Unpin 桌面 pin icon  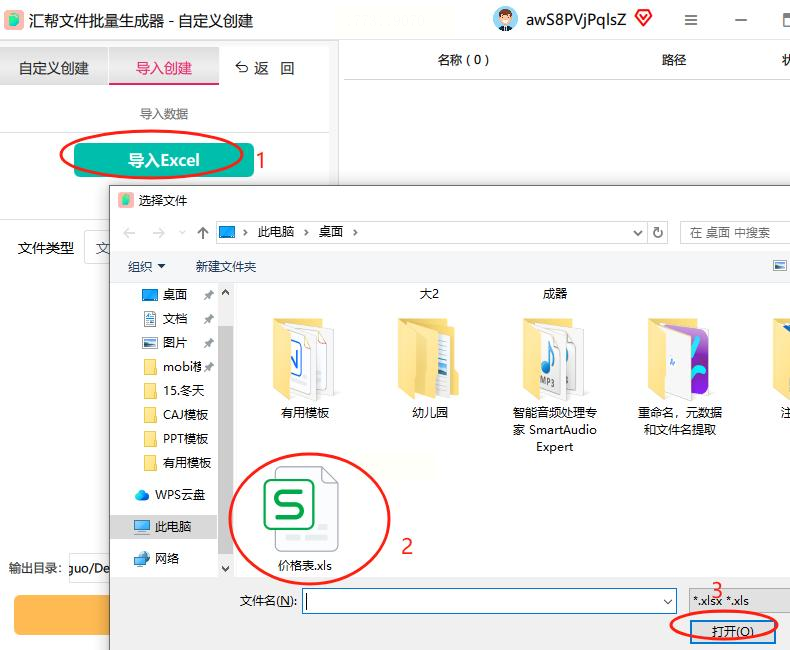click(209, 295)
